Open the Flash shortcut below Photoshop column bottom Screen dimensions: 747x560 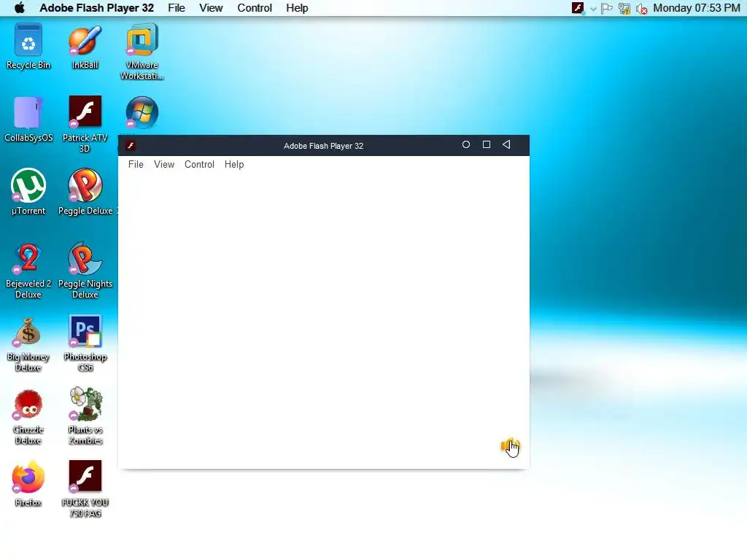(x=85, y=489)
